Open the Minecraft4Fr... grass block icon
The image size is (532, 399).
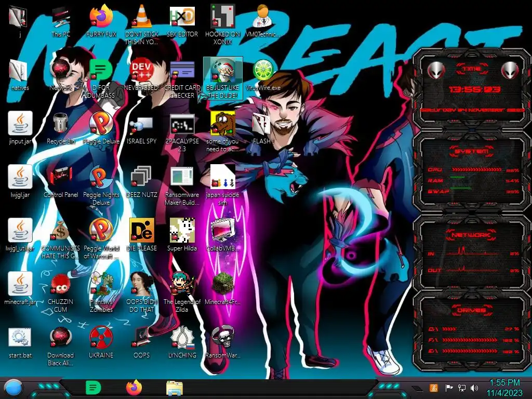(x=222, y=284)
